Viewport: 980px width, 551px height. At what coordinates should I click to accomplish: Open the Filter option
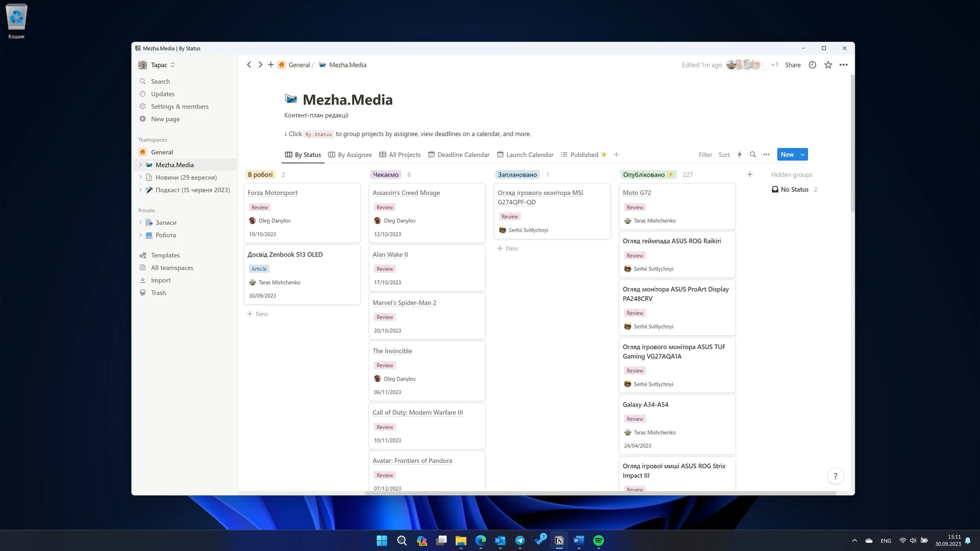click(x=705, y=155)
